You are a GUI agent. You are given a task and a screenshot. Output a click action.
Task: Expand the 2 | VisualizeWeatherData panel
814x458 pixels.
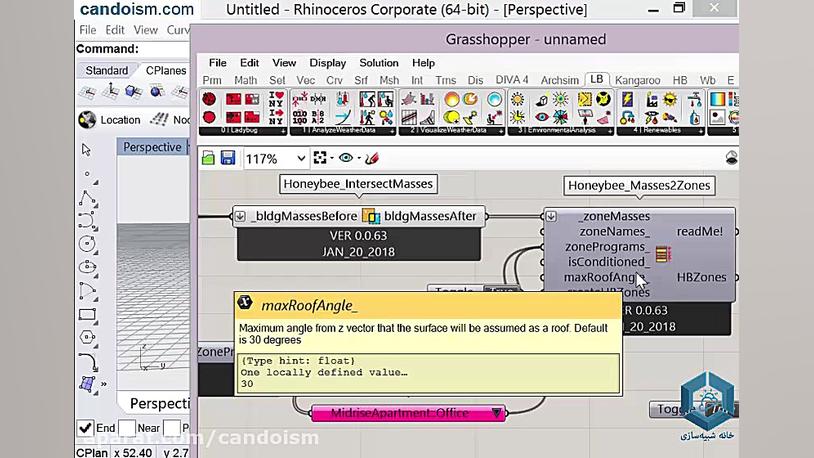point(501,131)
